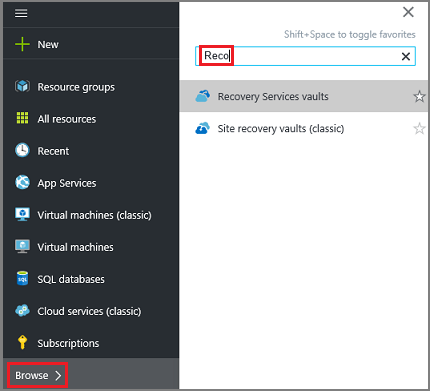Close the browse panel
This screenshot has width=430, height=391.
(408, 12)
